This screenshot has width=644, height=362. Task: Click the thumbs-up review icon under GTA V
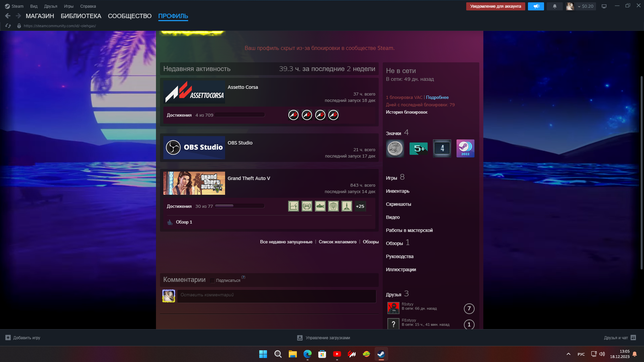pos(170,222)
